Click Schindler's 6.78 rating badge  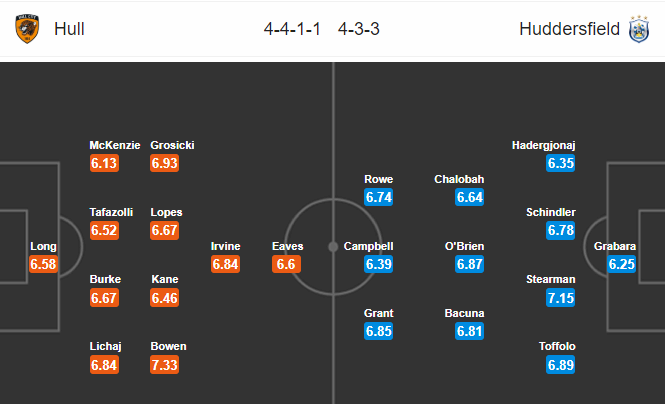[x=561, y=230]
